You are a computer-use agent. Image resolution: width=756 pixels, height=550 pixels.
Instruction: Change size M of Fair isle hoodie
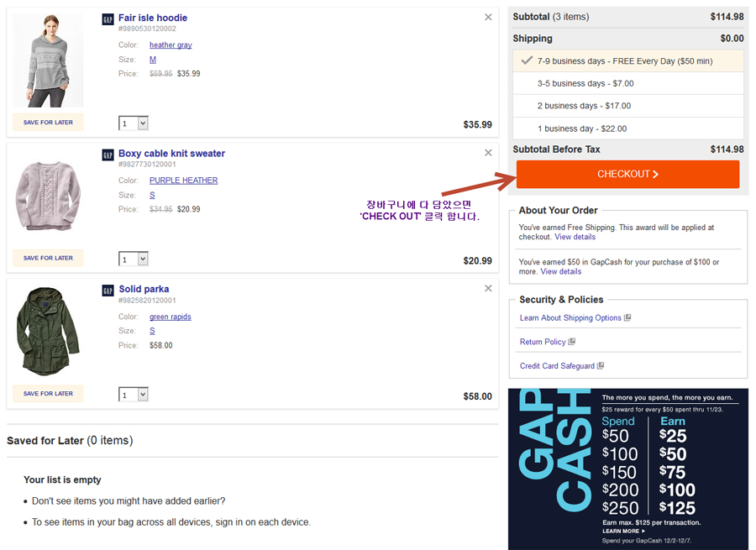pyautogui.click(x=153, y=60)
